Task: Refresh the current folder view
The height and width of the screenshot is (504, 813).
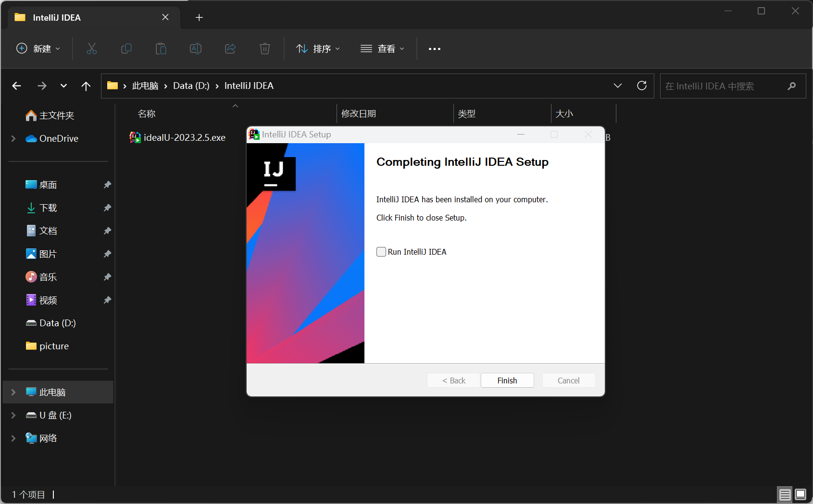Action: tap(642, 86)
